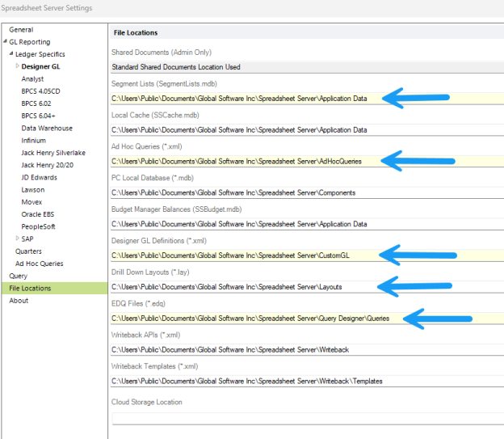The height and width of the screenshot is (439, 504).
Task: Click the Writeback Templates path field
Action: coord(307,381)
